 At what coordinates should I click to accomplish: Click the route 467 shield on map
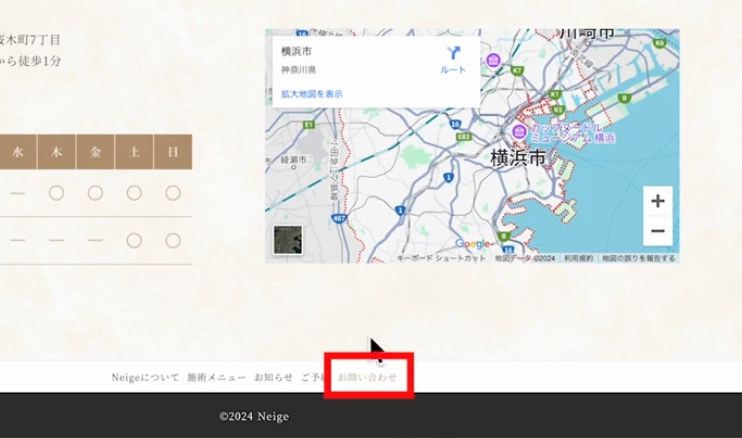(340, 217)
